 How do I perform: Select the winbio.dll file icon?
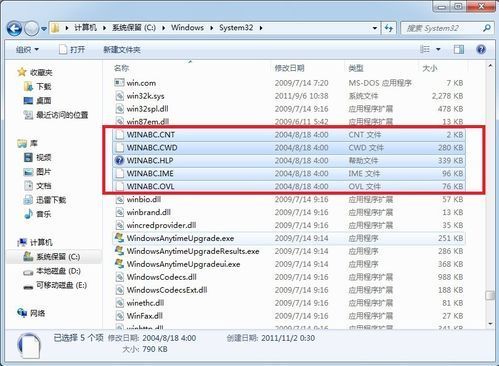click(x=119, y=199)
